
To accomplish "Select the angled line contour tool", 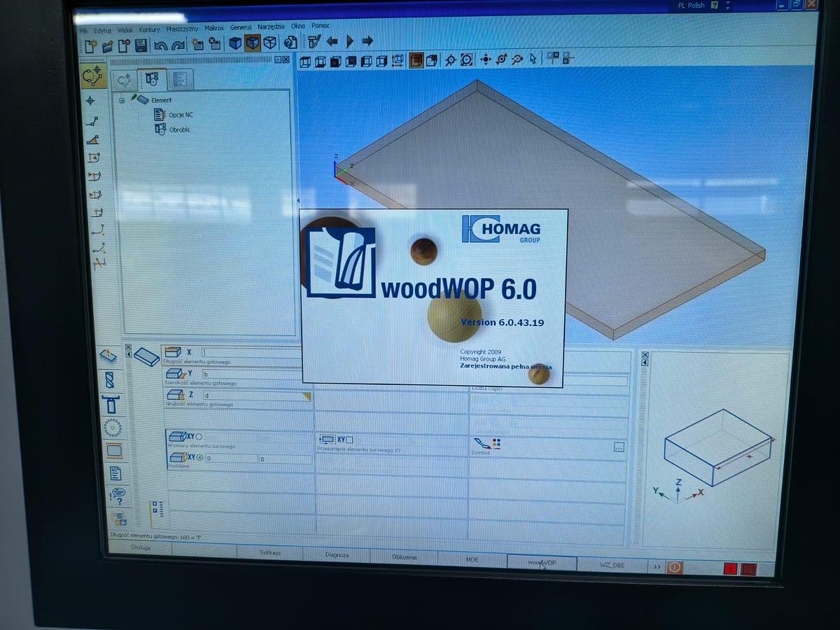I will click(92, 140).
